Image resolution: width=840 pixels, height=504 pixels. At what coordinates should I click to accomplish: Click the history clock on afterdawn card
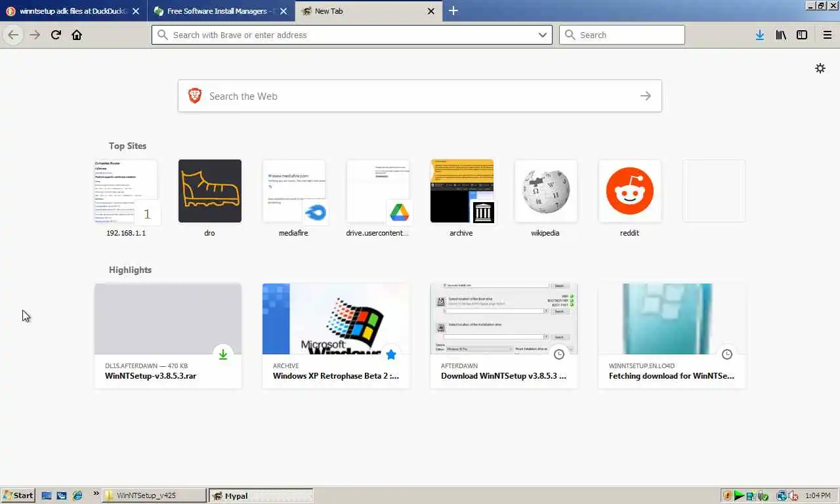559,354
